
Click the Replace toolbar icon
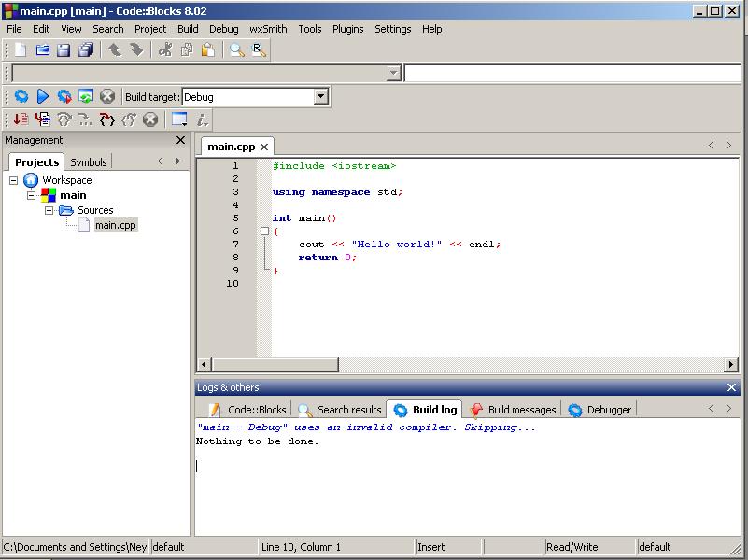(x=259, y=50)
